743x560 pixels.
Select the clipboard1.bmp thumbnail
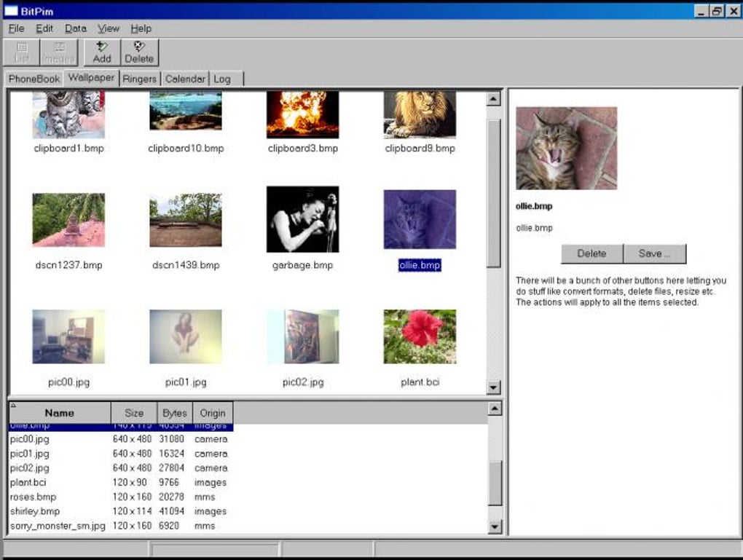tap(68, 115)
